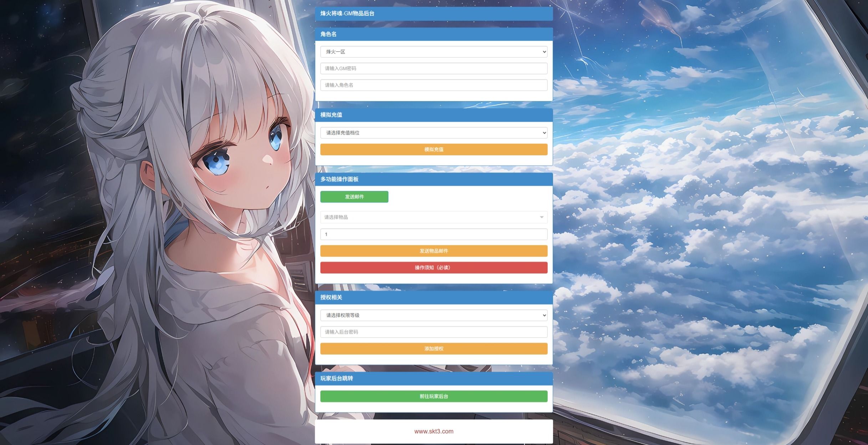The image size is (868, 445).
Task: Click the 烽火将魂-GM物品后台 title text
Action: point(347,14)
